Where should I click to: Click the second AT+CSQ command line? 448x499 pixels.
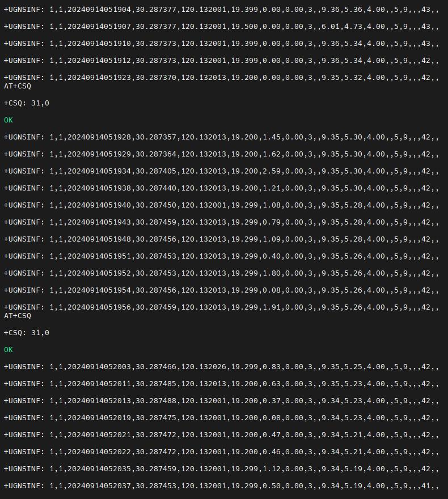point(18,316)
